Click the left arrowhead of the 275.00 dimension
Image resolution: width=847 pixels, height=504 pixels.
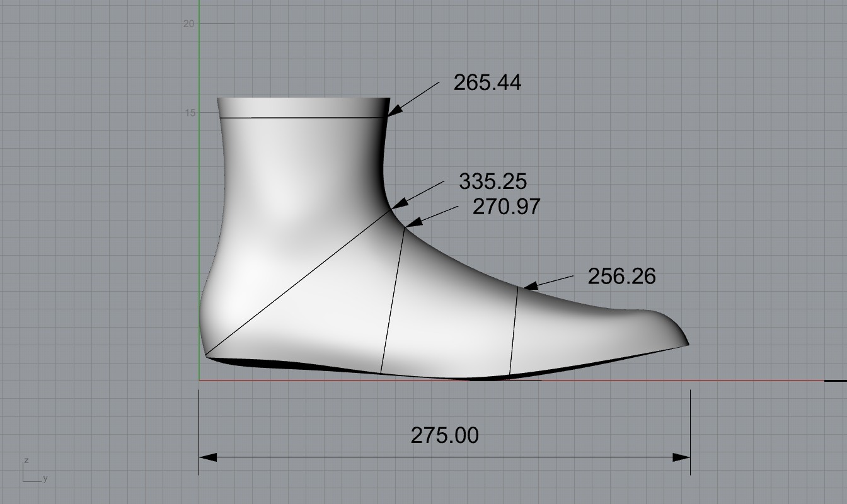pos(208,457)
